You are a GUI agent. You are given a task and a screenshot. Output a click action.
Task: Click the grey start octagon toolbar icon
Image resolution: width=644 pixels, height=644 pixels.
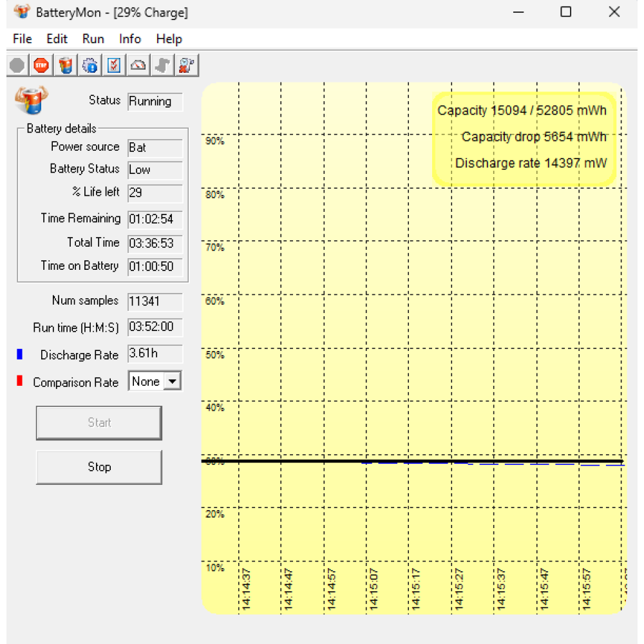point(17,65)
